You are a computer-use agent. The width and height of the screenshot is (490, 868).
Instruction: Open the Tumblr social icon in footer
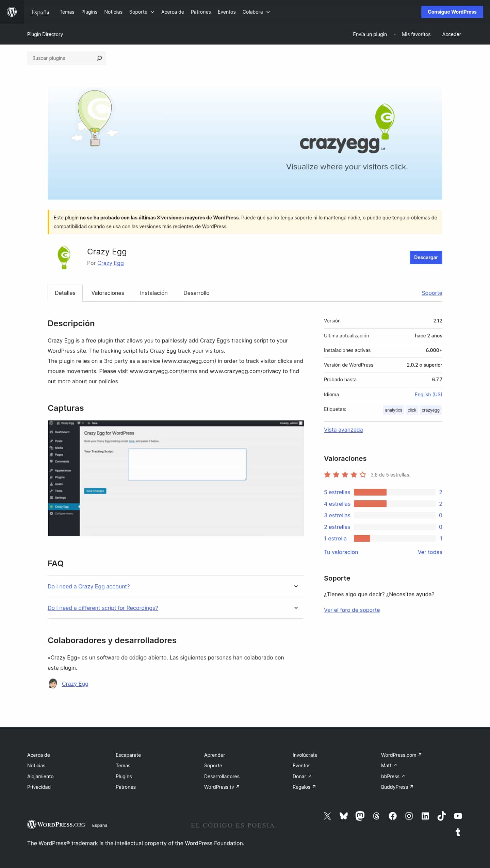point(458,832)
